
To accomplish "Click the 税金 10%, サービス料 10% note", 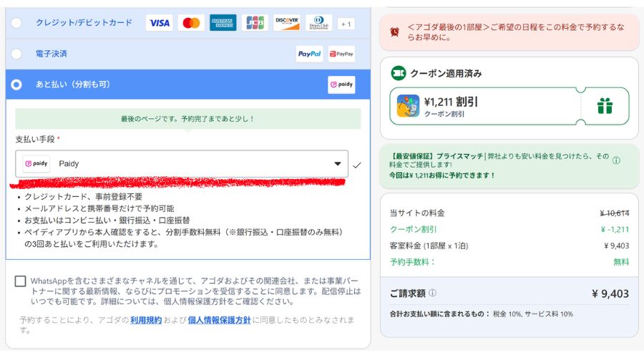I will (x=532, y=314).
